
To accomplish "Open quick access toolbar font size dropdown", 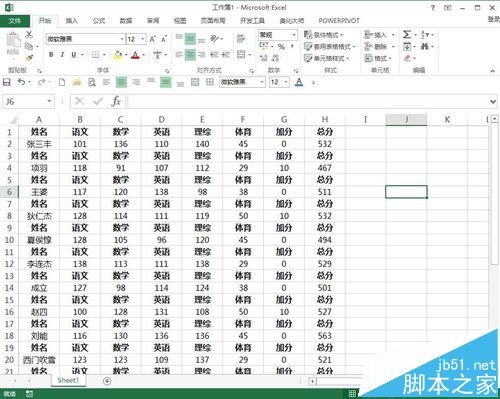I will [x=286, y=82].
